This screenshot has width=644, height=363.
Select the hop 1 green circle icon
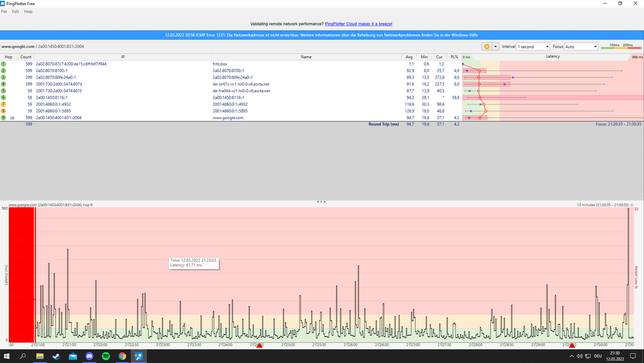pyautogui.click(x=3, y=64)
